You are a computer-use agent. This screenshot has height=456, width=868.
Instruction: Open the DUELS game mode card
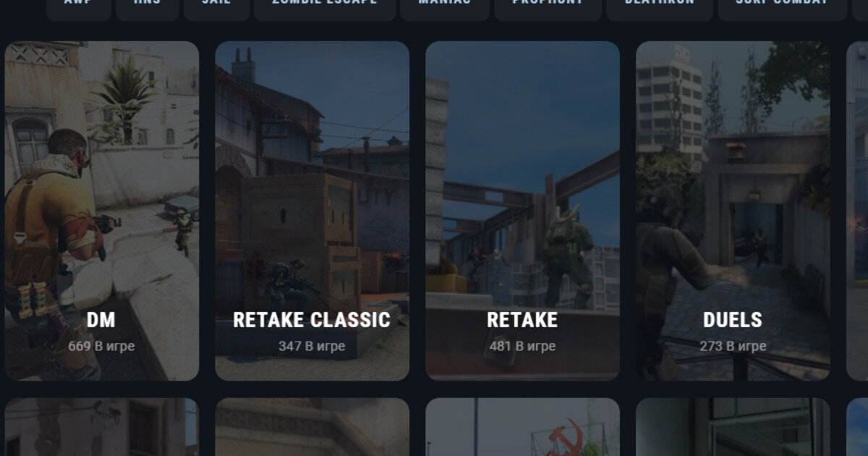point(733,211)
